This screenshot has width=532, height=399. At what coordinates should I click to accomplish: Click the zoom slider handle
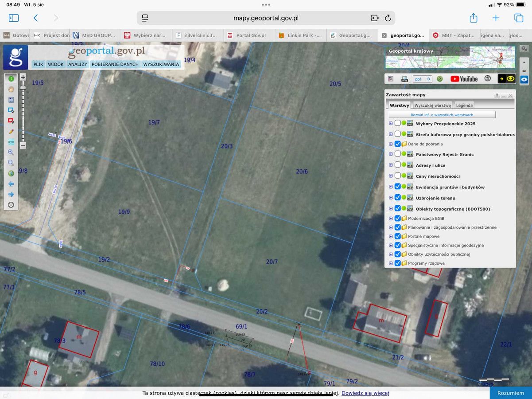coord(23,88)
